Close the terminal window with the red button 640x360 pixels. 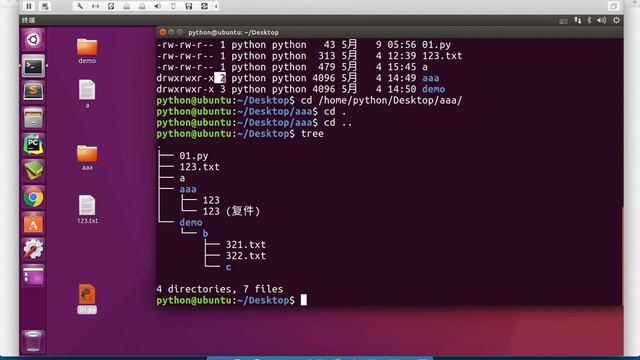point(162,32)
